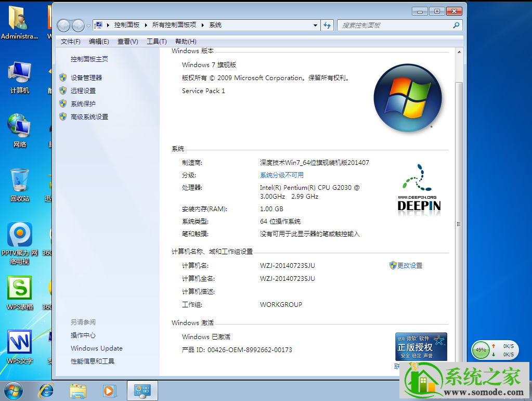Click Control Panel taskbar button
Viewport: 532px width, 401px height.
click(x=142, y=391)
